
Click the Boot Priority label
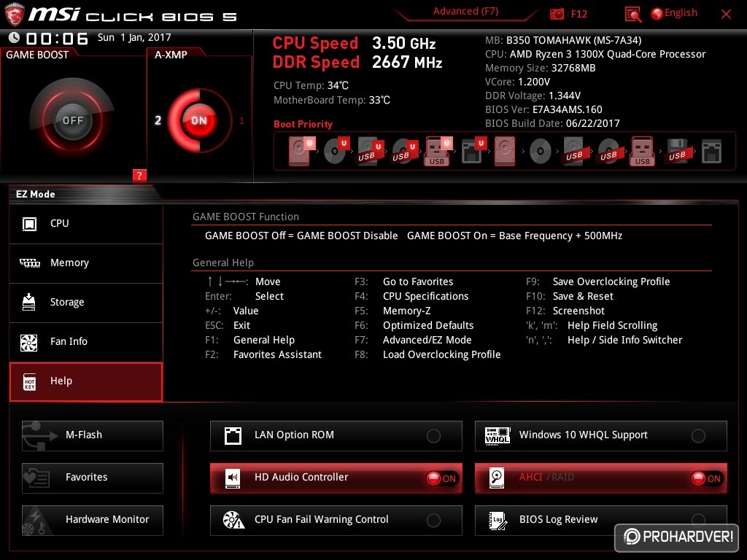[303, 124]
